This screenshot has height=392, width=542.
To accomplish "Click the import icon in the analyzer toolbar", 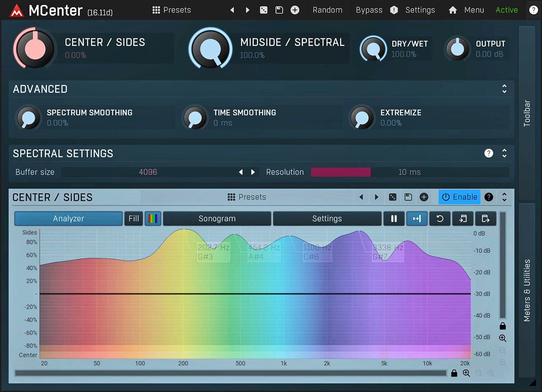I will click(x=463, y=218).
